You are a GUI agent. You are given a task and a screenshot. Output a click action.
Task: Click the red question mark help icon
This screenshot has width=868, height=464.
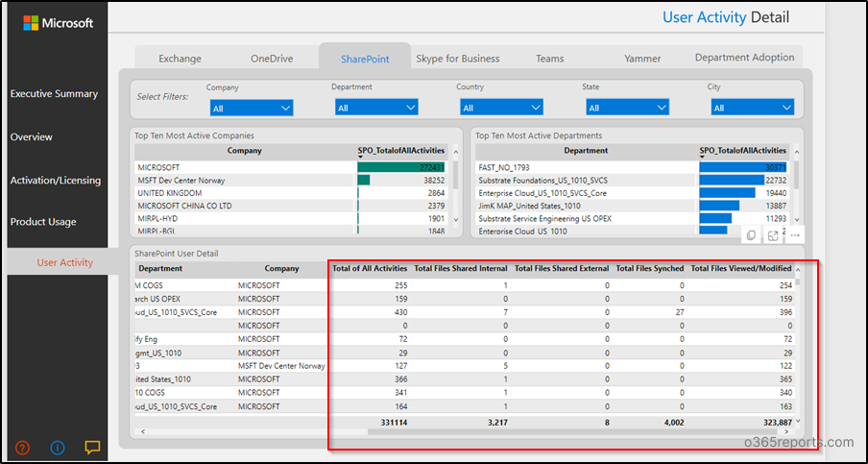click(x=23, y=448)
